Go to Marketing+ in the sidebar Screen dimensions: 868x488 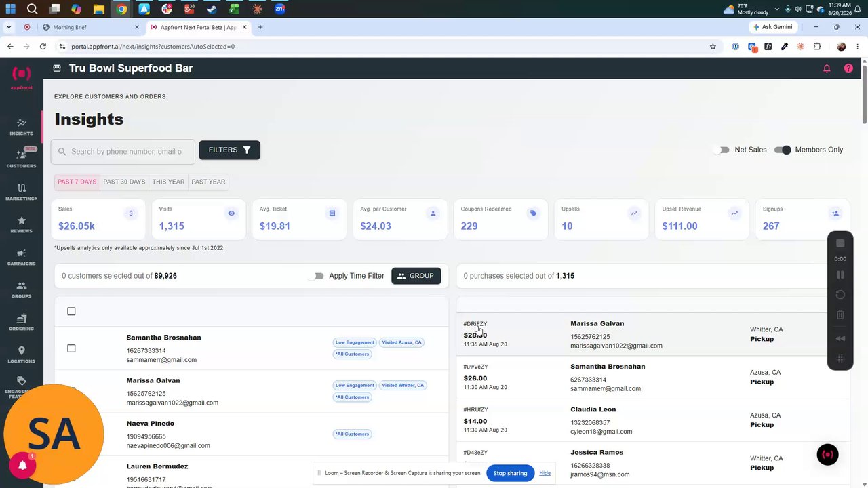coord(21,192)
